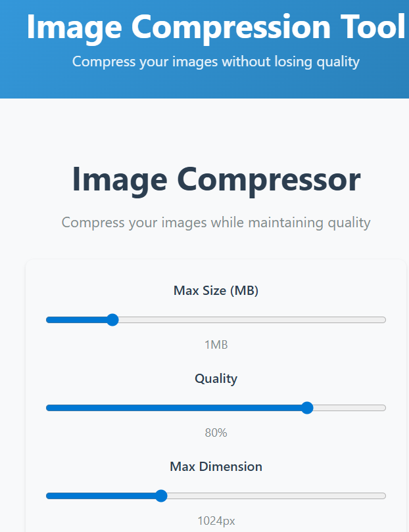Screen dimensions: 409x532
Task: Click the "Image Compression Tool" header title
Action: (x=216, y=27)
